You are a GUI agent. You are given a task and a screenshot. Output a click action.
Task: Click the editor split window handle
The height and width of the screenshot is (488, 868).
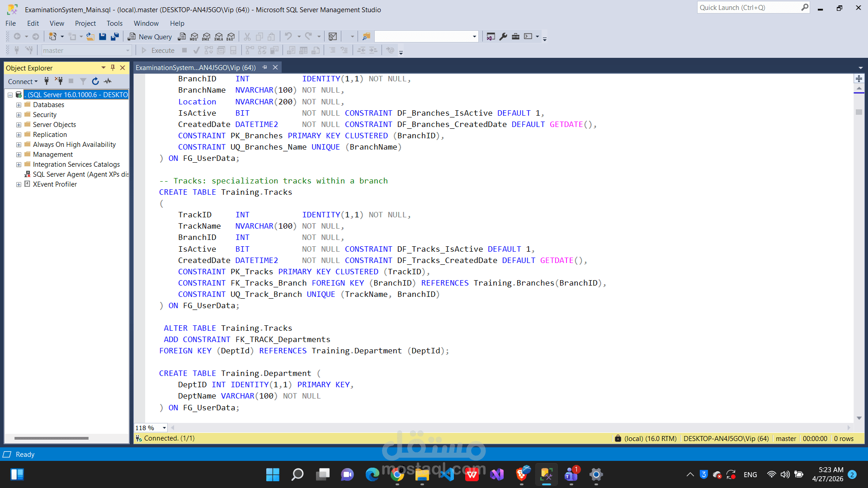coord(859,79)
